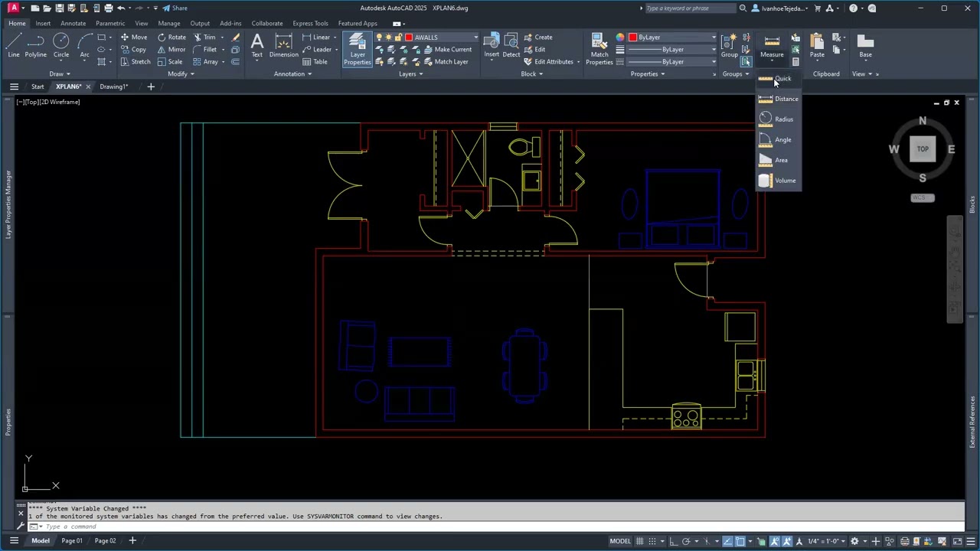Choose Distance measure option
Viewport: 980px width, 551px height.
click(x=778, y=99)
